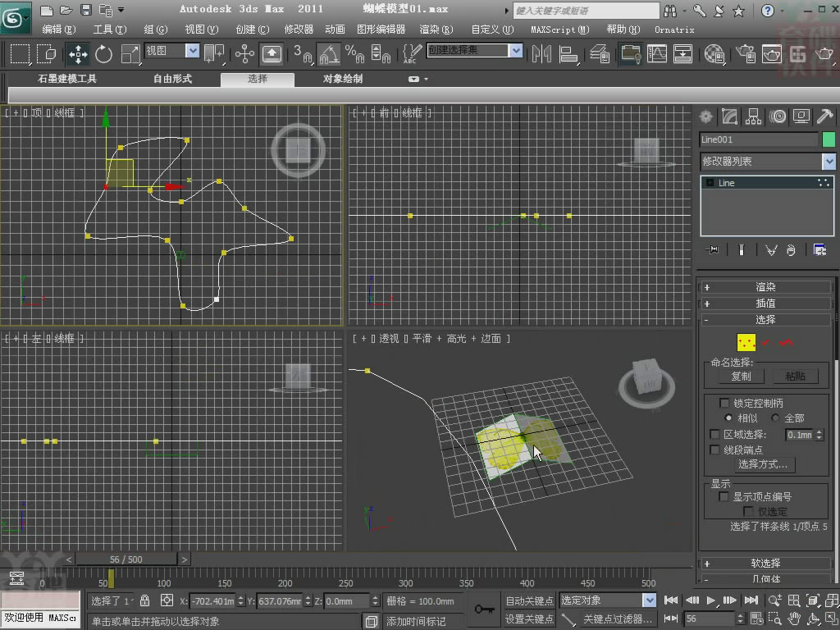This screenshot has width=840, height=630.
Task: Open the Schematic View icon
Action: [682, 53]
